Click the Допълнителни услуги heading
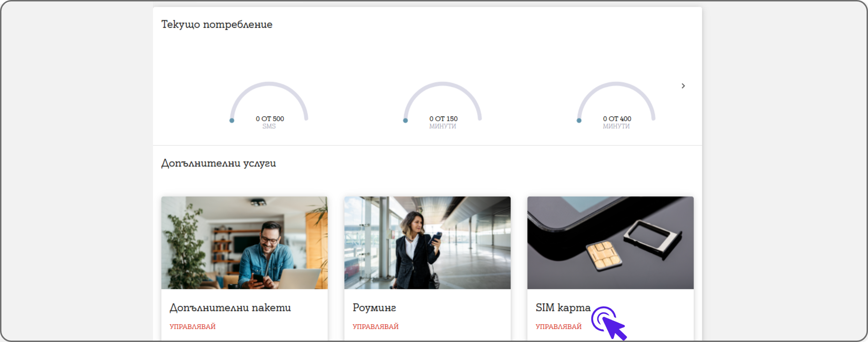Viewport: 868px width, 342px height. click(x=218, y=163)
